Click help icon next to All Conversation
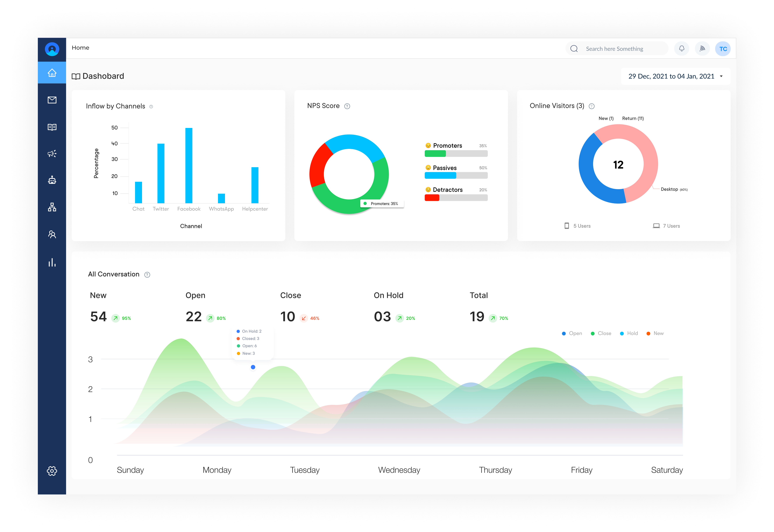This screenshot has width=774, height=532. coord(147,275)
